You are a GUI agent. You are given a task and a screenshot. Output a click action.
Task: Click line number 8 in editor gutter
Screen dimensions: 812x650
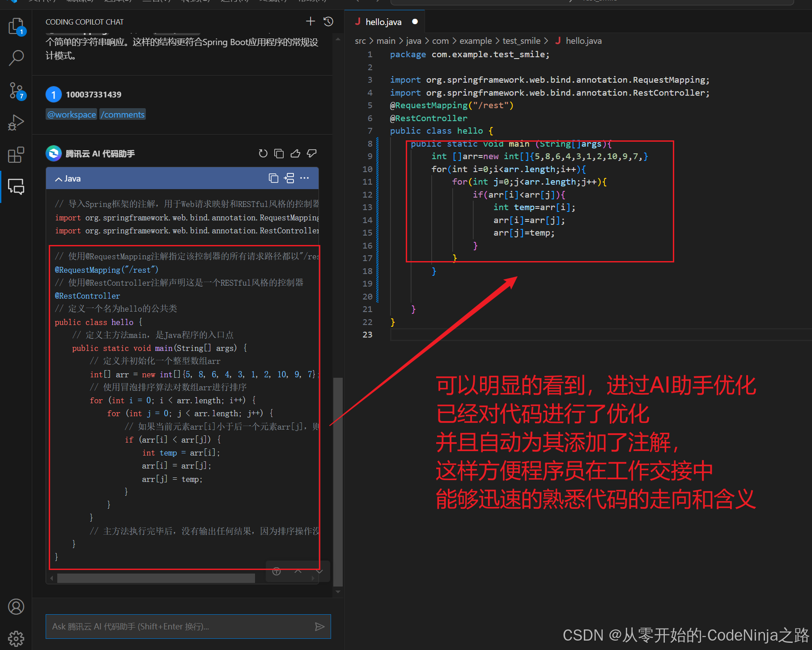[x=370, y=144]
